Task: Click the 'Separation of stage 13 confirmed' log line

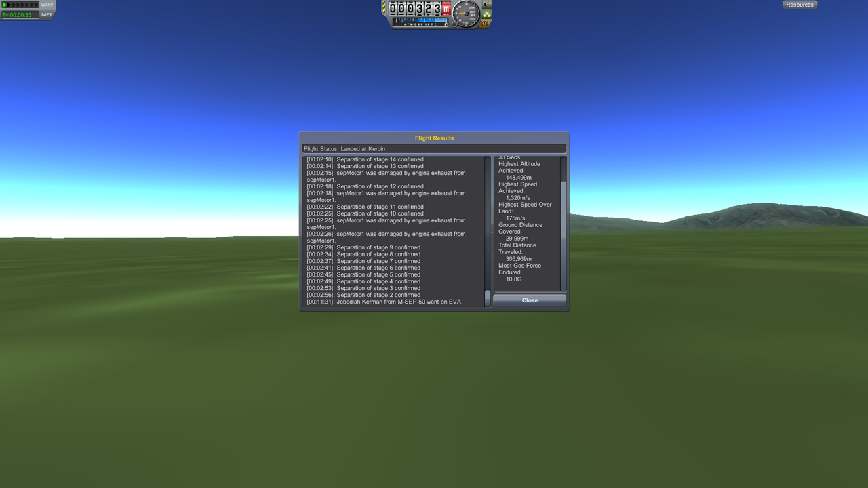Action: 365,166
